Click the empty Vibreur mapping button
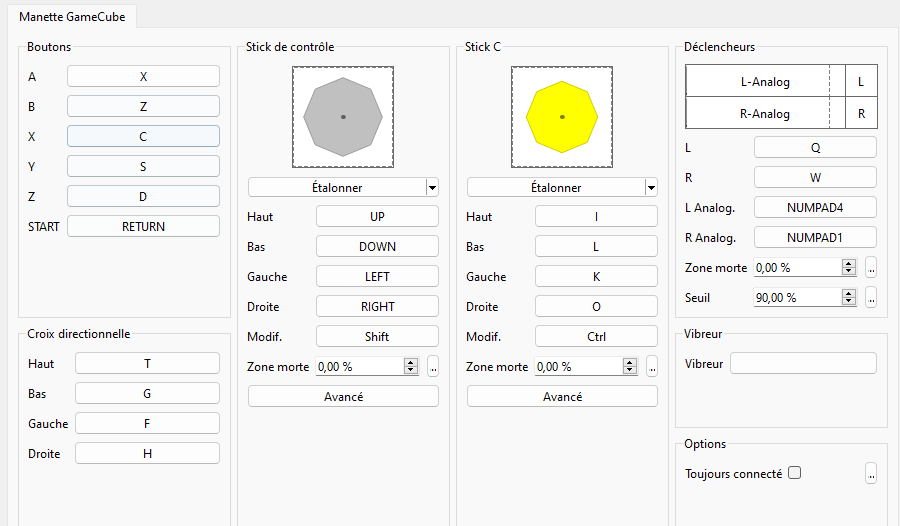The height and width of the screenshot is (526, 900). pos(803,363)
